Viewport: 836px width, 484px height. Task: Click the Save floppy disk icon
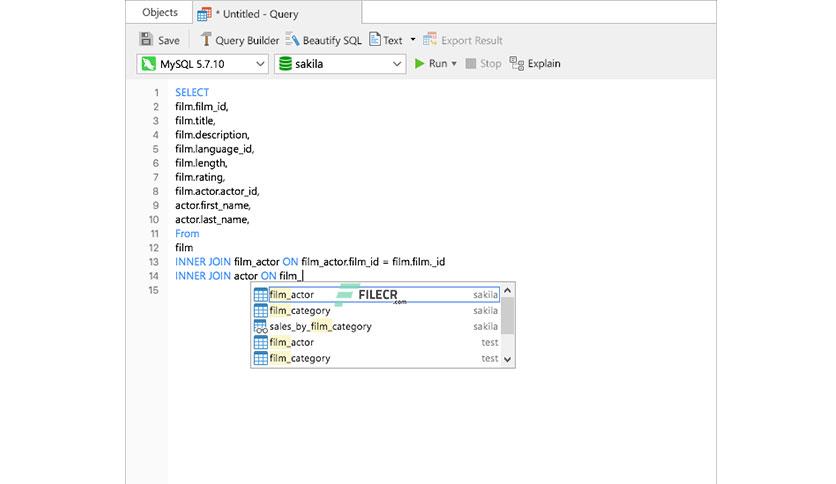pyautogui.click(x=146, y=39)
